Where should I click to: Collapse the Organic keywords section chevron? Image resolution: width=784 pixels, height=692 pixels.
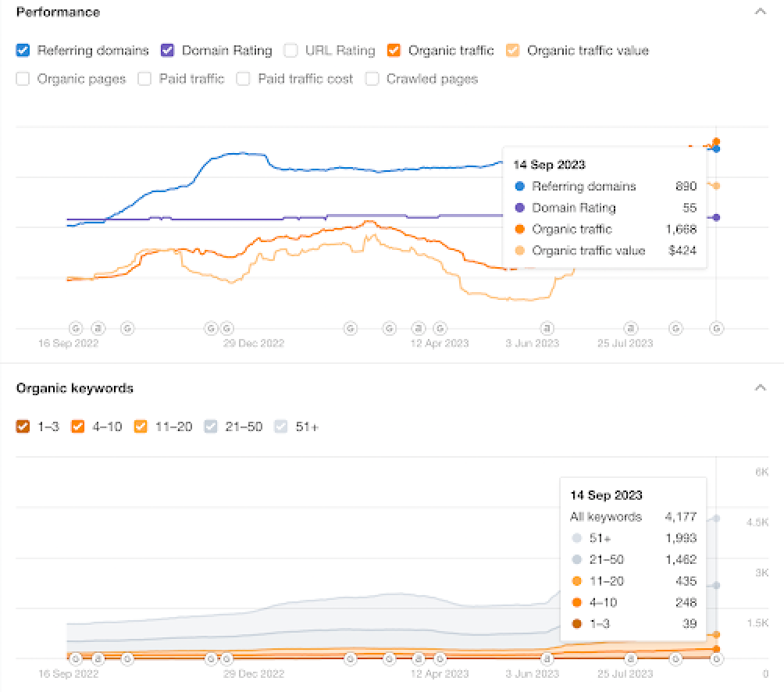coord(760,388)
